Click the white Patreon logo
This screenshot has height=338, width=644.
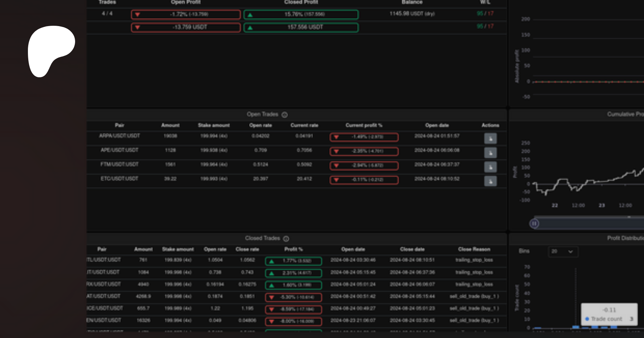(51, 50)
